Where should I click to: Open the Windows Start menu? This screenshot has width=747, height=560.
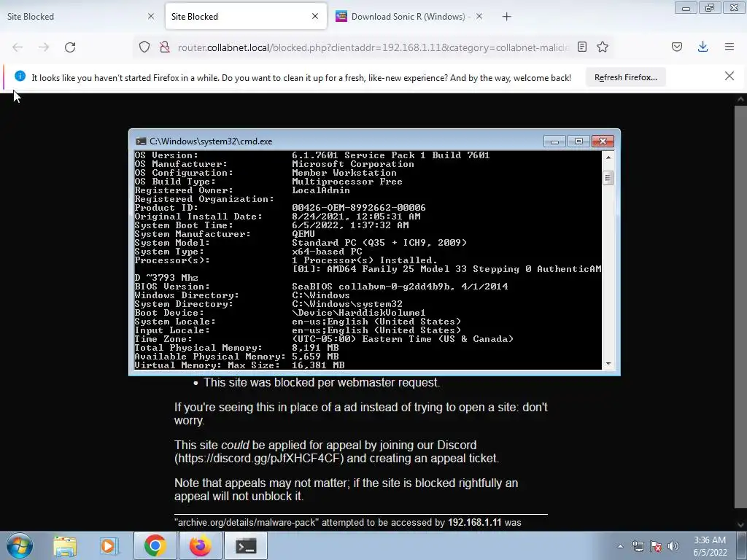[19, 545]
